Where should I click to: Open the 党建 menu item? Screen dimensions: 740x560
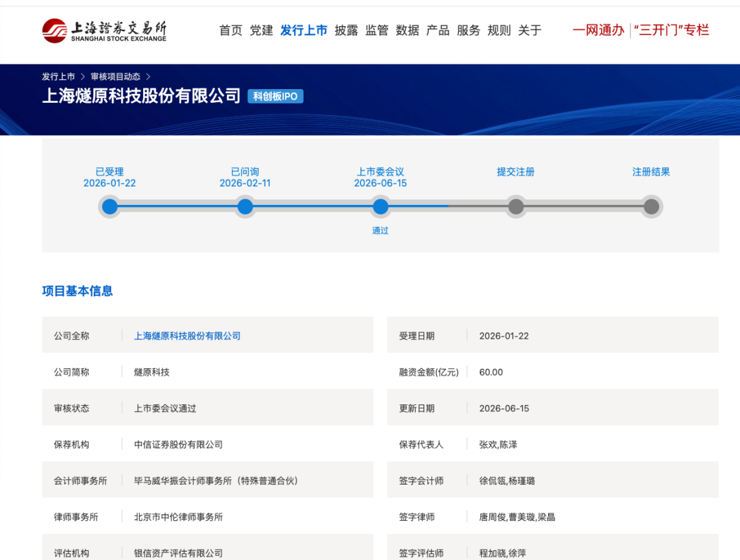tap(262, 31)
